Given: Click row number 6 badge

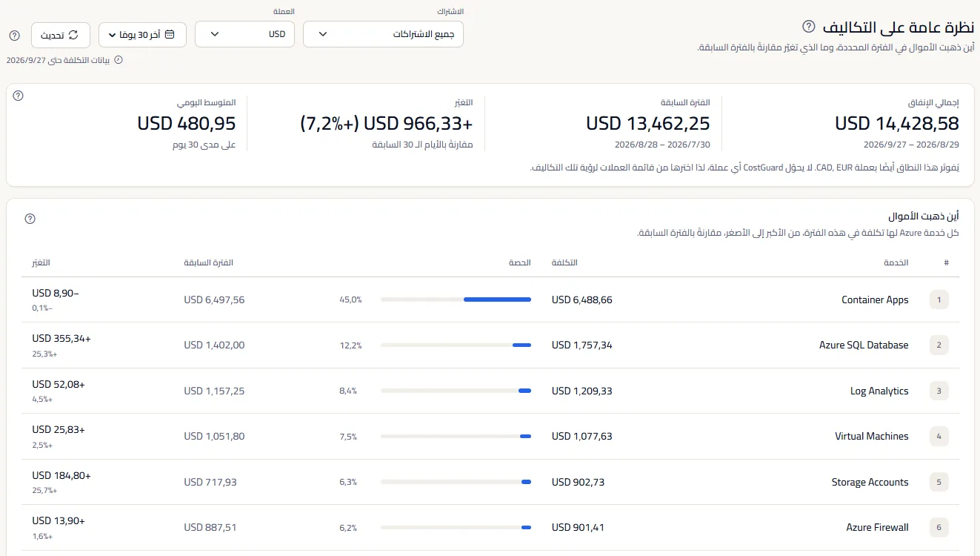Looking at the screenshot, I should coord(939,527).
